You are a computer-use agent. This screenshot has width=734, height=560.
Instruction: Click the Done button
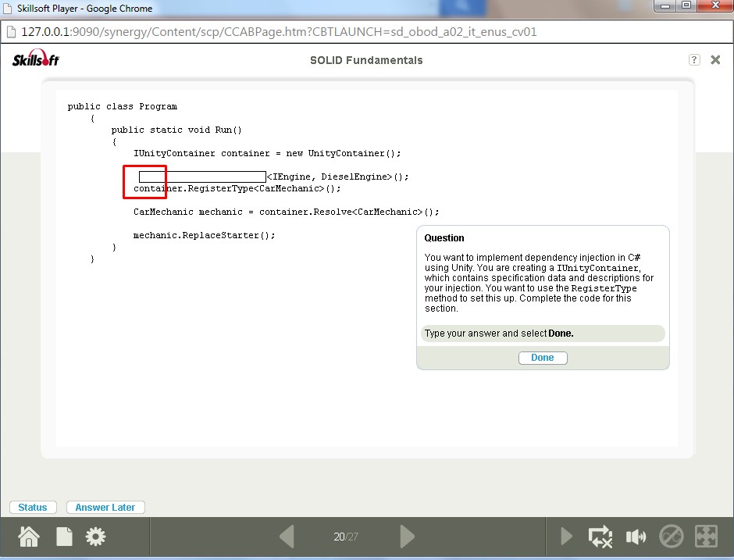pos(543,358)
